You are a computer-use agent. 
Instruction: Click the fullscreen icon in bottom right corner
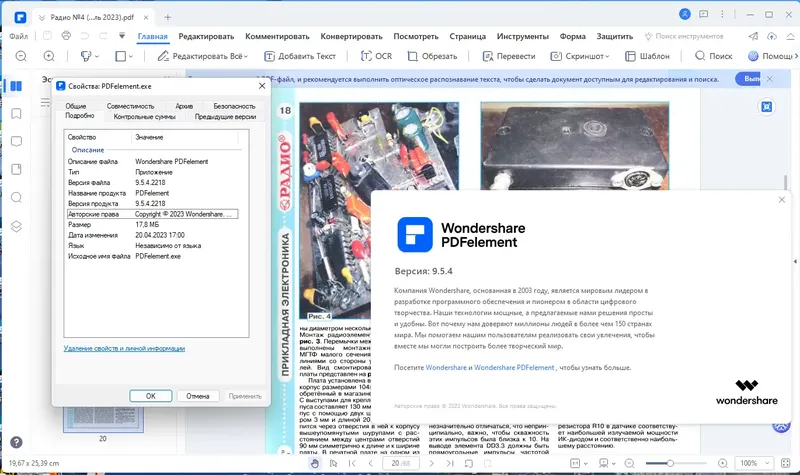(x=786, y=463)
